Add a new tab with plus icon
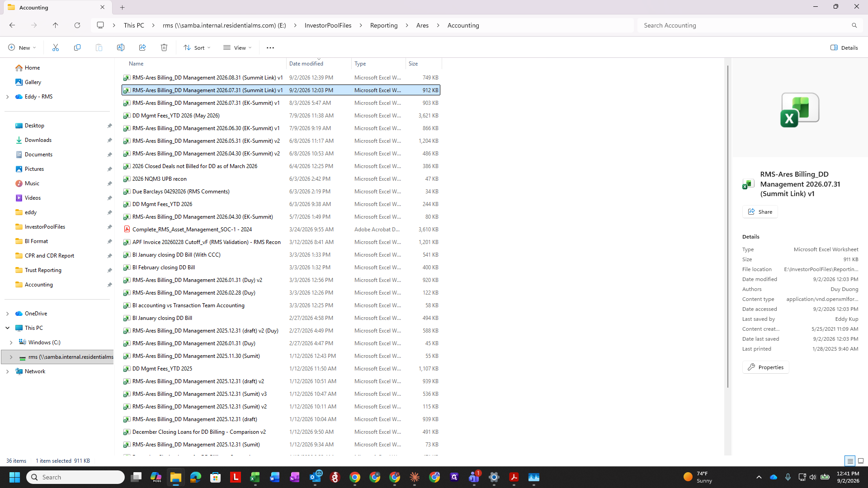Viewport: 868px width, 488px height. pyautogui.click(x=122, y=7)
